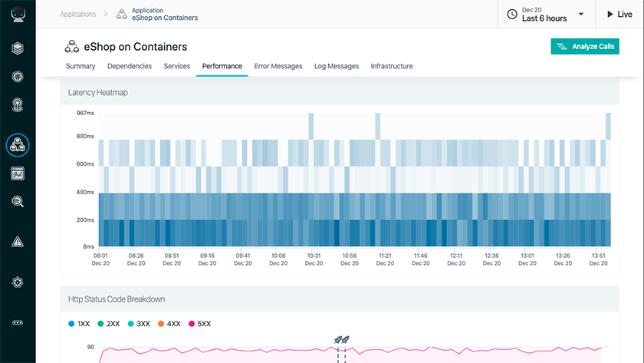The height and width of the screenshot is (363, 644).
Task: Toggle the 4XX legend series
Action: (169, 324)
